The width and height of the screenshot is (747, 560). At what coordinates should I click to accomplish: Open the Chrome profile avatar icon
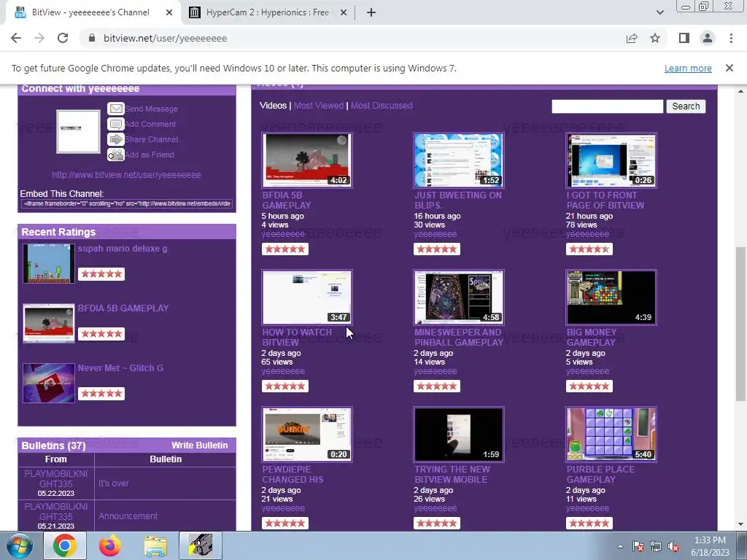coord(708,38)
